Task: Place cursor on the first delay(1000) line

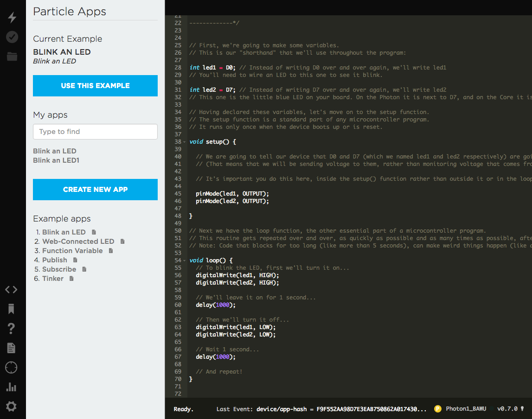Action: [216, 305]
